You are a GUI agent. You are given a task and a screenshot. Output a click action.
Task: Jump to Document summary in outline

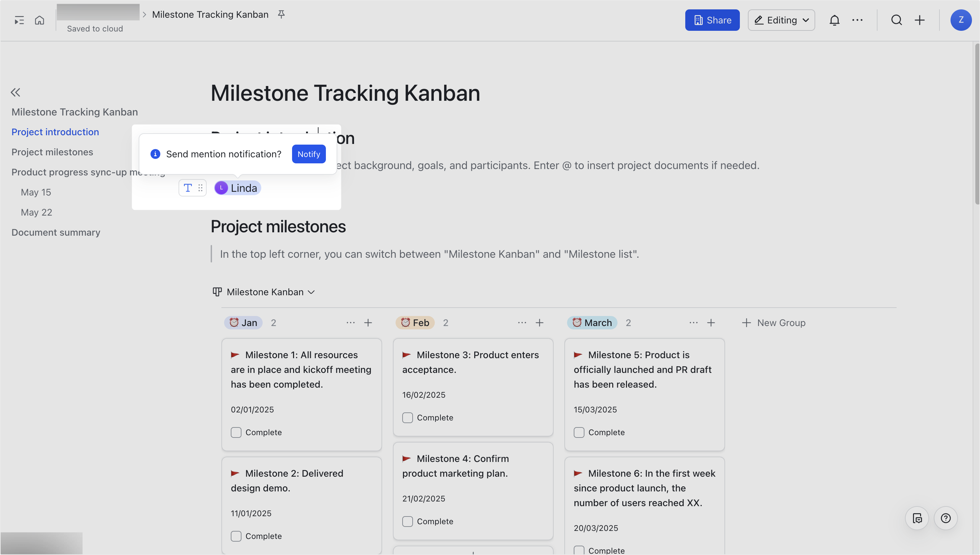[x=56, y=233]
